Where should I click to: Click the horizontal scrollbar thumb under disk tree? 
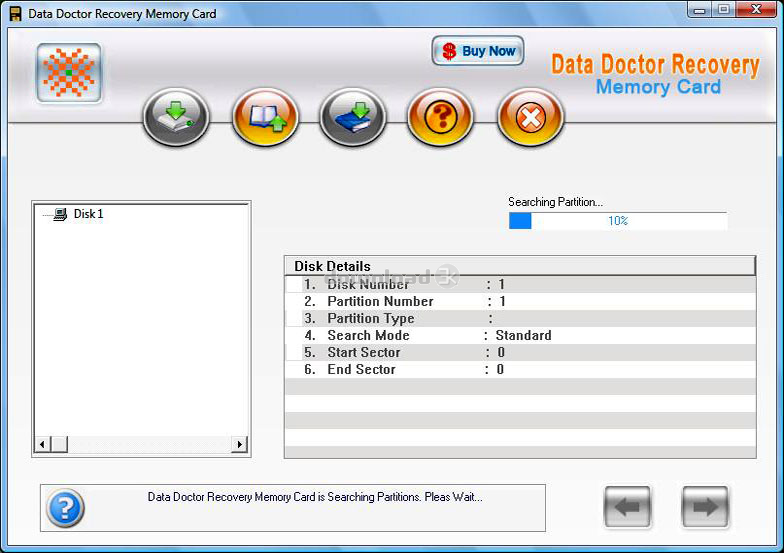[x=59, y=444]
